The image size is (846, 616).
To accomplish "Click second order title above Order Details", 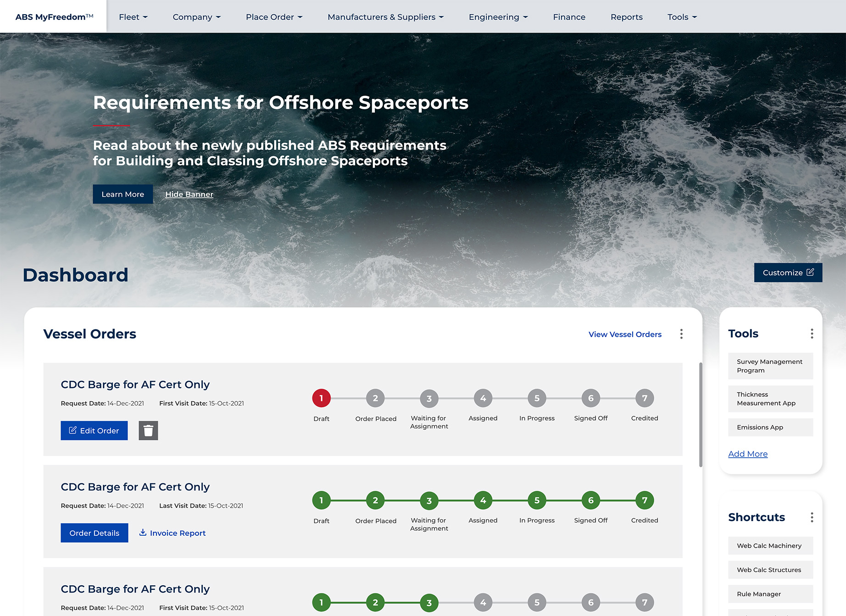I will [x=135, y=487].
